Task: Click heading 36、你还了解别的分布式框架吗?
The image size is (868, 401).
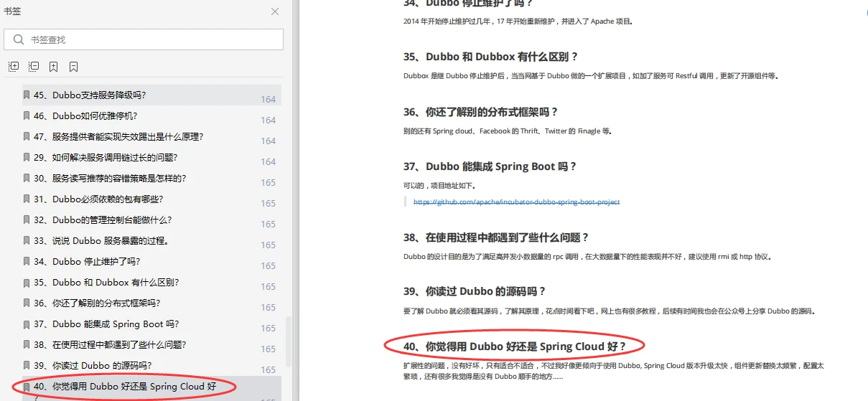Action: (480, 112)
